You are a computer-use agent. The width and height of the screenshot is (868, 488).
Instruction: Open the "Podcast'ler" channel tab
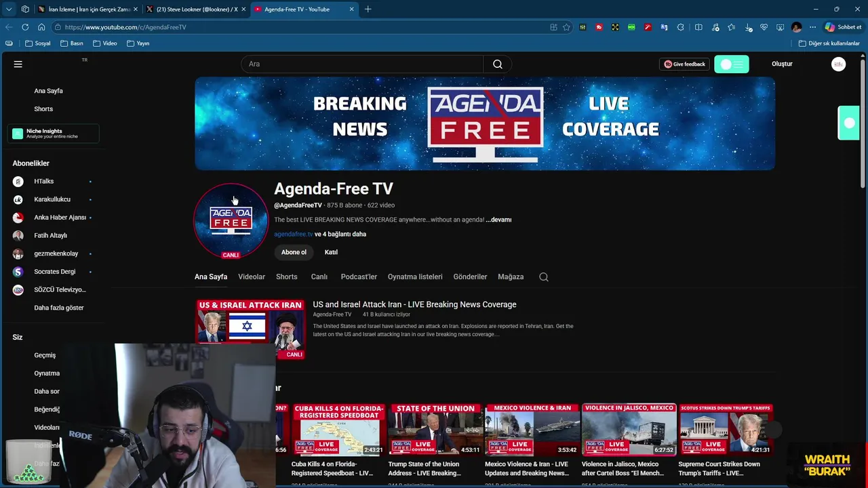point(359,277)
